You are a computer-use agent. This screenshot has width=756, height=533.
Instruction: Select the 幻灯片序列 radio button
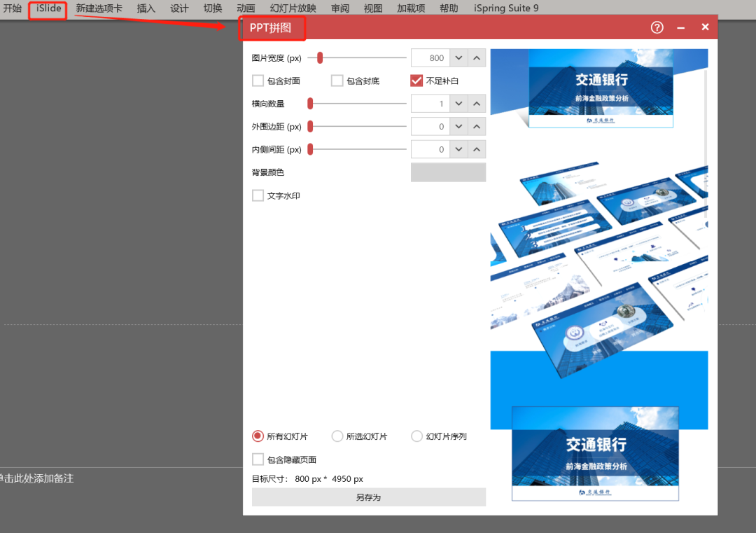point(416,436)
